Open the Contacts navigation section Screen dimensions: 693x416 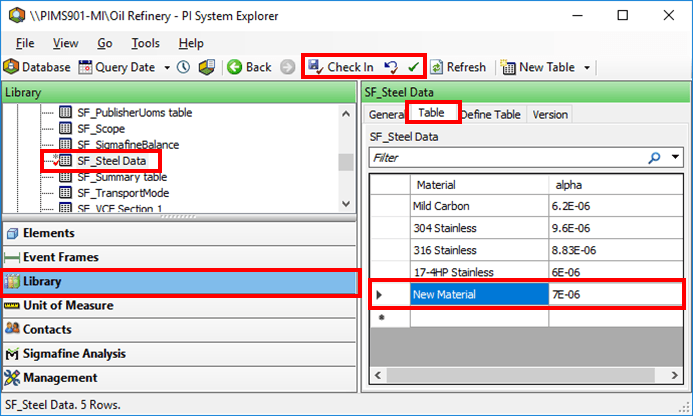(x=179, y=329)
